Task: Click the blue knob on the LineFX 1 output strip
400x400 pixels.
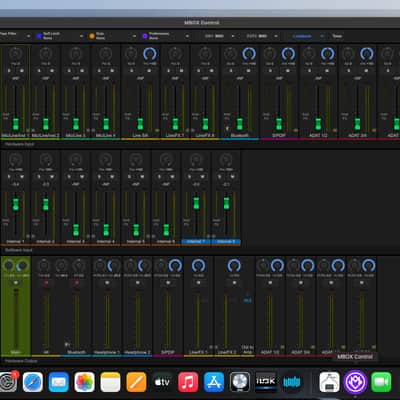Action: click(199, 266)
